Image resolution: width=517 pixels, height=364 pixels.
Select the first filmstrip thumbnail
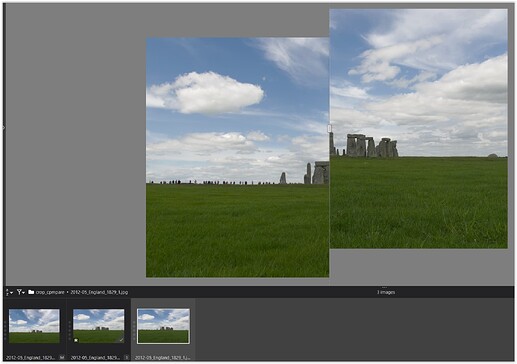click(34, 326)
